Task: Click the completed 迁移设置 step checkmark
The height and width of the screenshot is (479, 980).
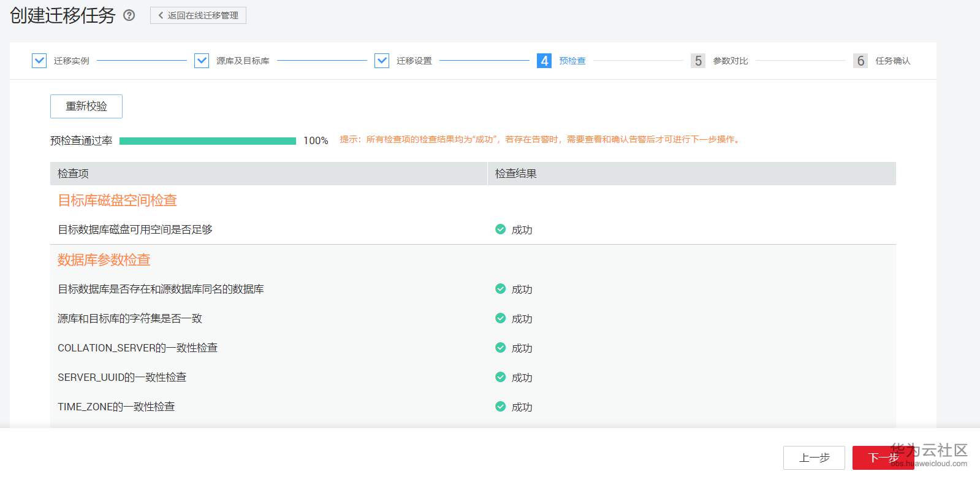Action: coord(382,61)
